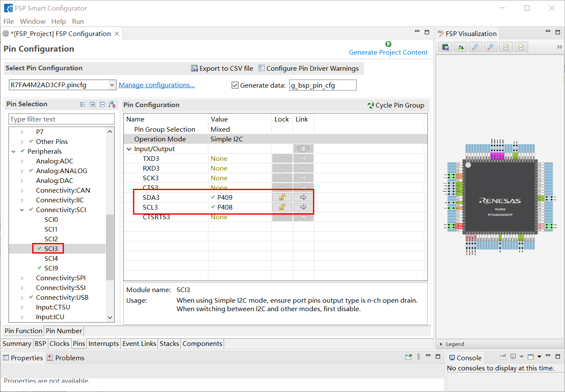Collapse the Input/Output group row
The width and height of the screenshot is (565, 392).
[x=129, y=149]
